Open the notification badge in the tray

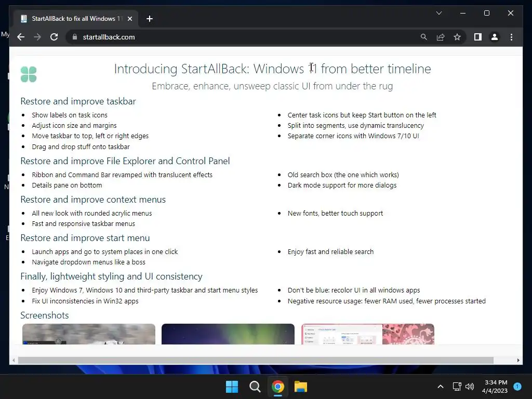[x=517, y=387]
